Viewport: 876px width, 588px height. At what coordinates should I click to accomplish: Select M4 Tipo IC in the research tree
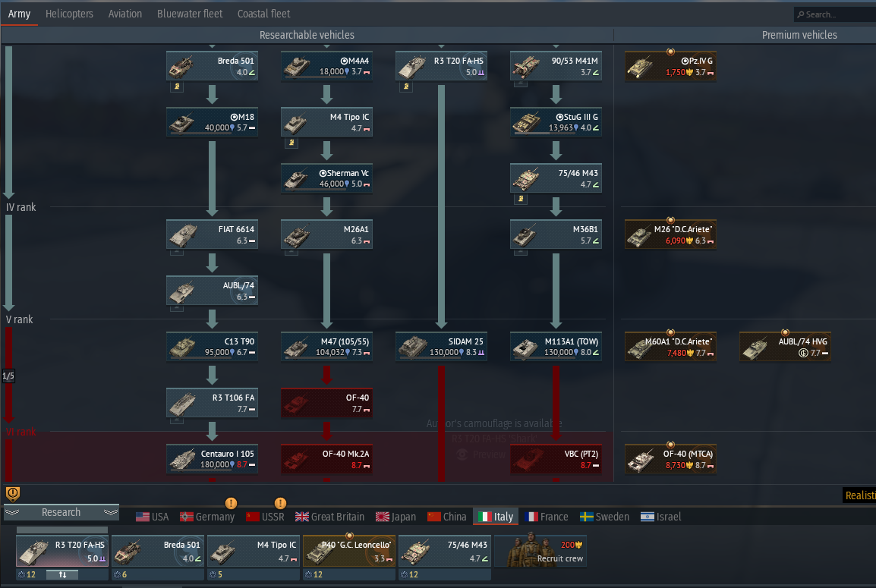[327, 122]
